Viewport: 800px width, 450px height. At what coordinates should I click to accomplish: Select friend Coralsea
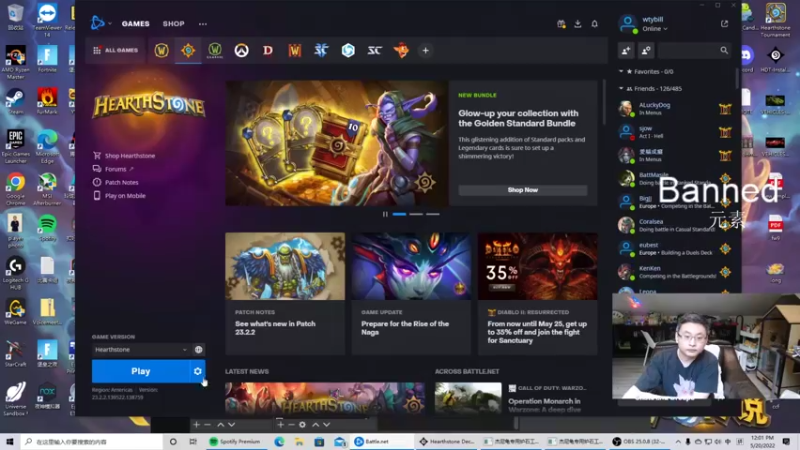click(x=675, y=225)
